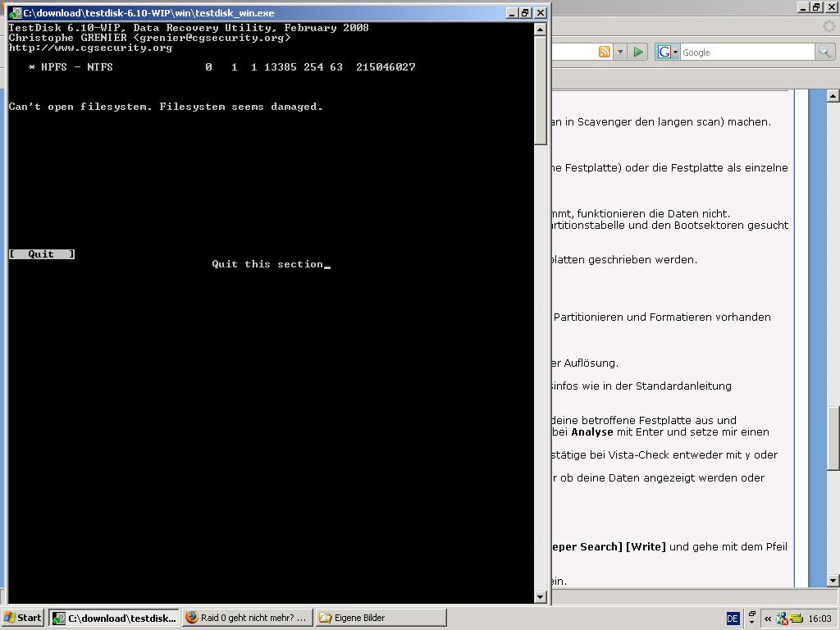Click the green Go arrow in Firefox

point(638,52)
